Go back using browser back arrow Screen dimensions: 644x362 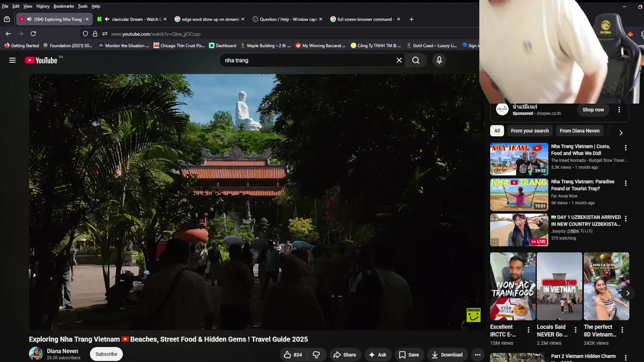pos(8,34)
